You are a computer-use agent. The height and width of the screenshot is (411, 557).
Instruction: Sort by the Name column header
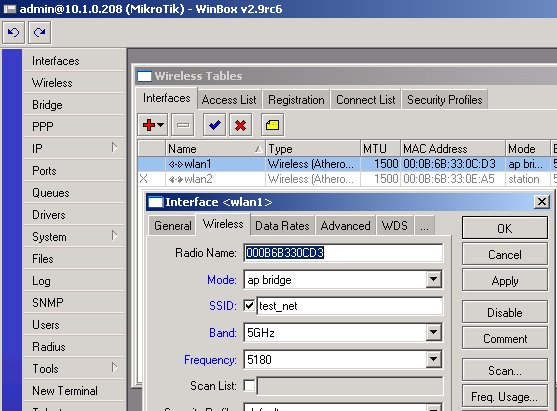215,148
